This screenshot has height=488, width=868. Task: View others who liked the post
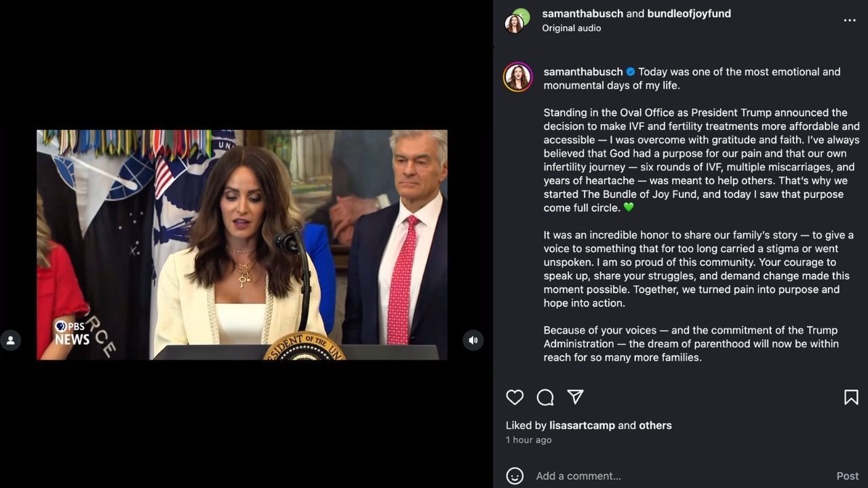click(x=655, y=426)
